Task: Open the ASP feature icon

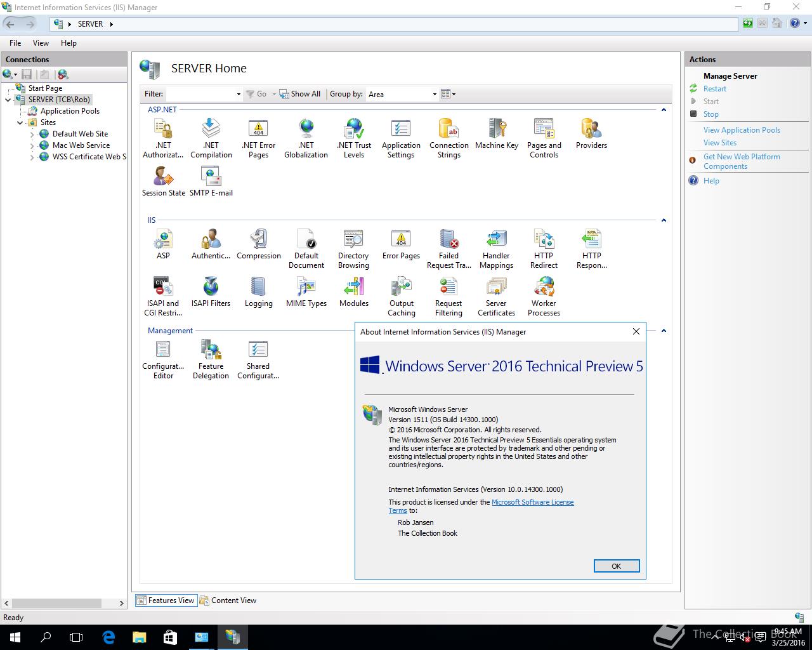Action: (x=163, y=244)
